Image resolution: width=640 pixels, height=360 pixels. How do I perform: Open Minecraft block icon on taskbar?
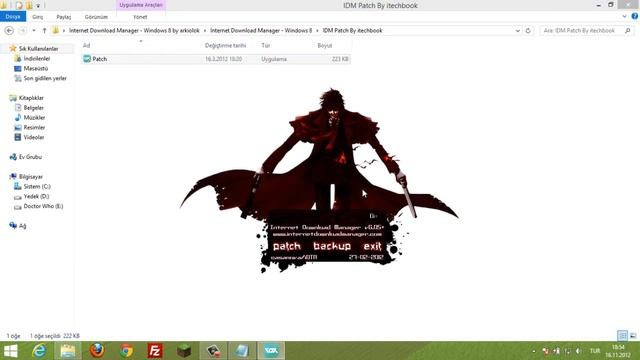click(184, 351)
